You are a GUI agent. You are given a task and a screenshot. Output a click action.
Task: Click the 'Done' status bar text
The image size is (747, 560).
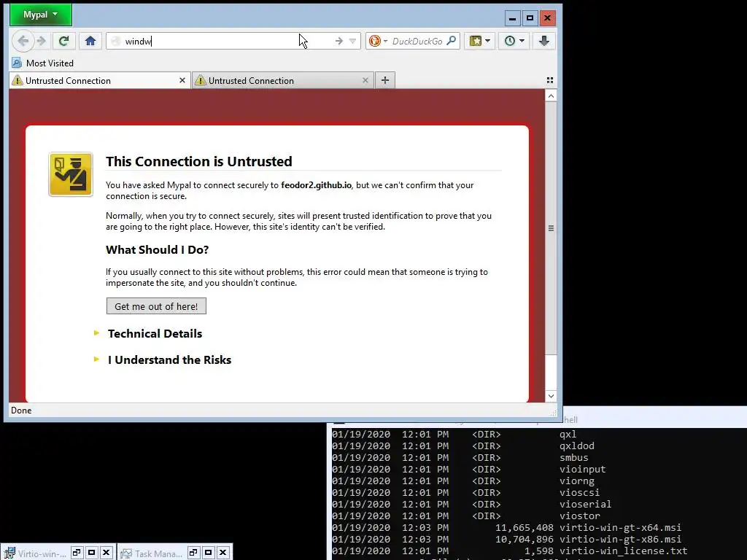(21, 410)
